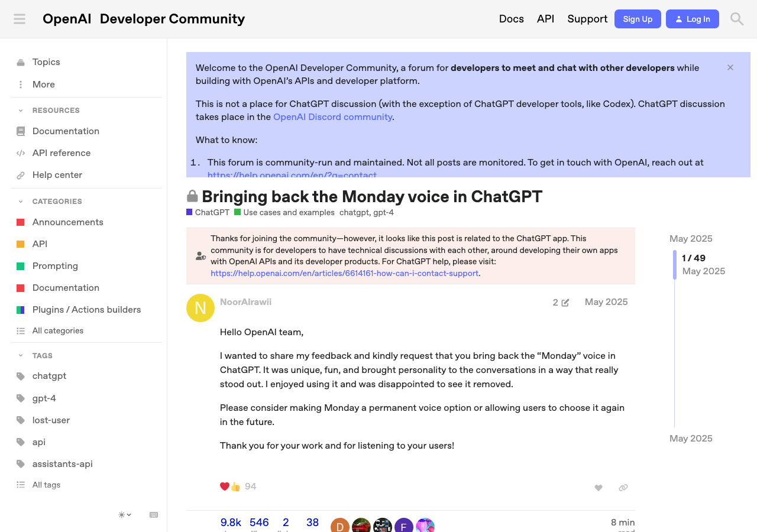
Task: Open keyboard shortcuts icon in sidebar
Action: point(154,515)
